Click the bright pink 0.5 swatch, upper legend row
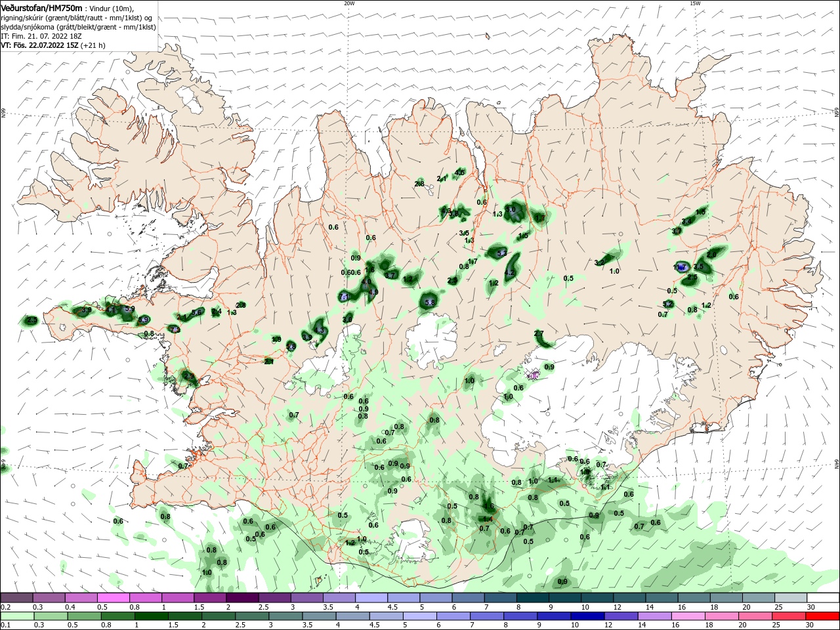 point(113,598)
